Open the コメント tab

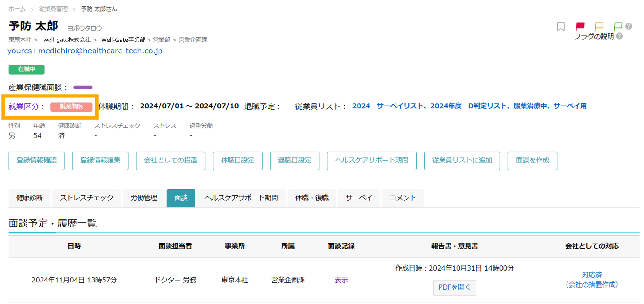(x=403, y=198)
